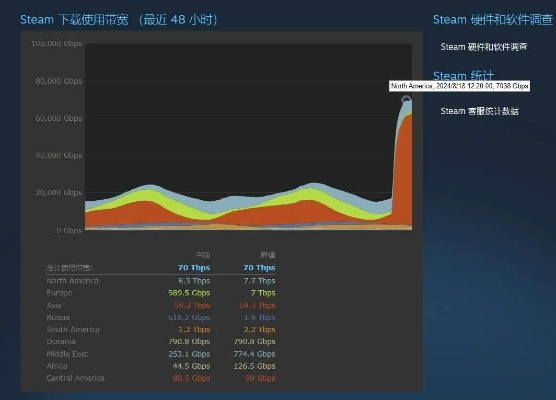Click Europe current value 989.5 Gbps
Image resolution: width=556 pixels, height=400 pixels.
[x=189, y=293]
